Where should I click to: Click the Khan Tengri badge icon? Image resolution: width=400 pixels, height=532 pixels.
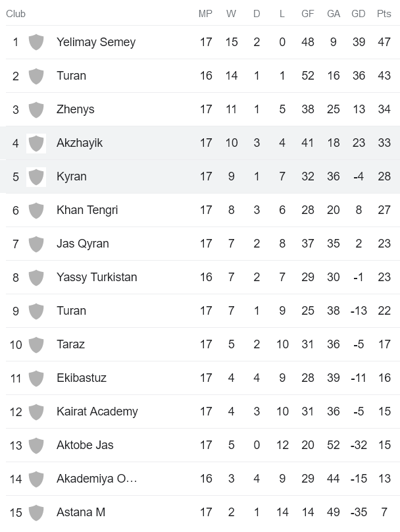point(36,210)
